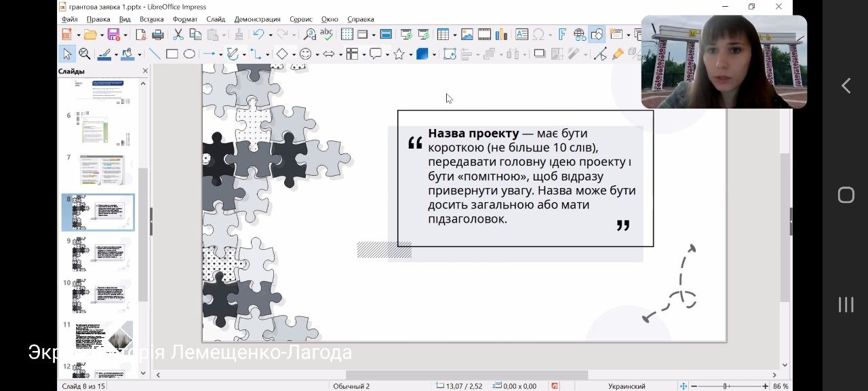Image resolution: width=868 pixels, height=391 pixels.
Task: Open the Fontwork text icon
Action: 562,35
